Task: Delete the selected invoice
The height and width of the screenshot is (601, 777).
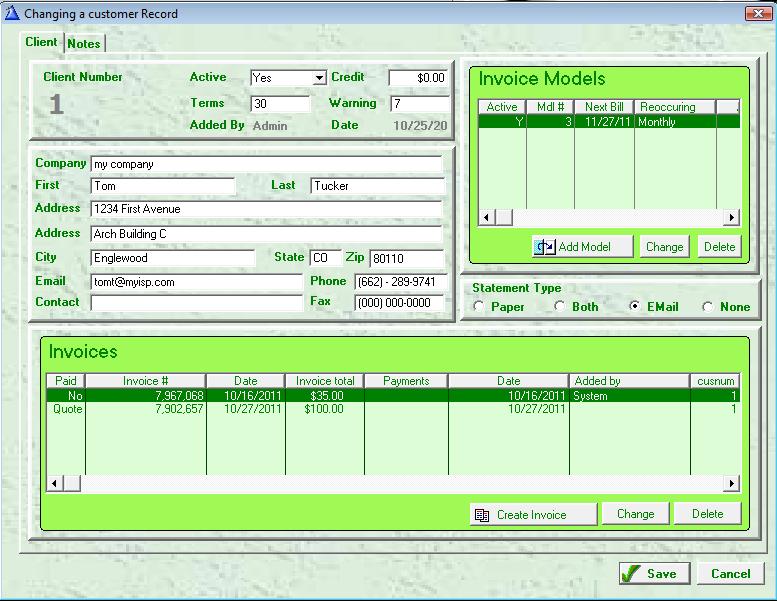Action: (707, 514)
